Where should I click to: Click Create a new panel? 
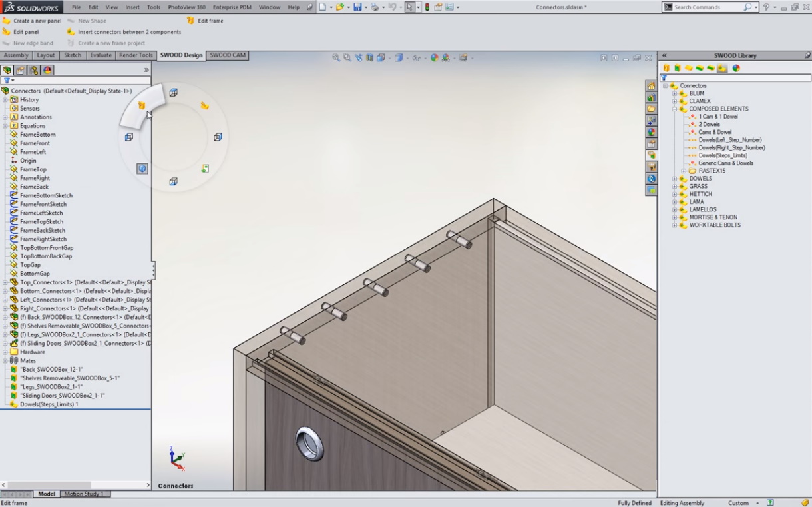(x=37, y=21)
